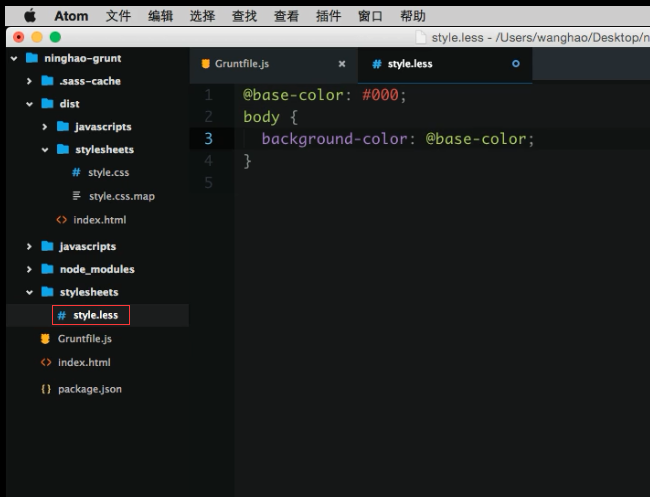Expand the node_modules folder
The image size is (650, 497).
30,269
